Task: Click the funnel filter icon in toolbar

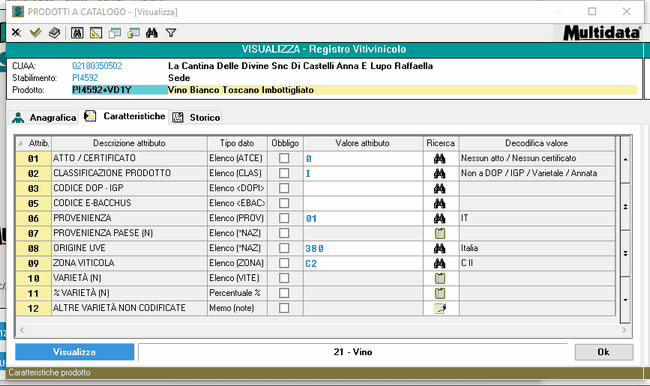Action: coord(171,33)
